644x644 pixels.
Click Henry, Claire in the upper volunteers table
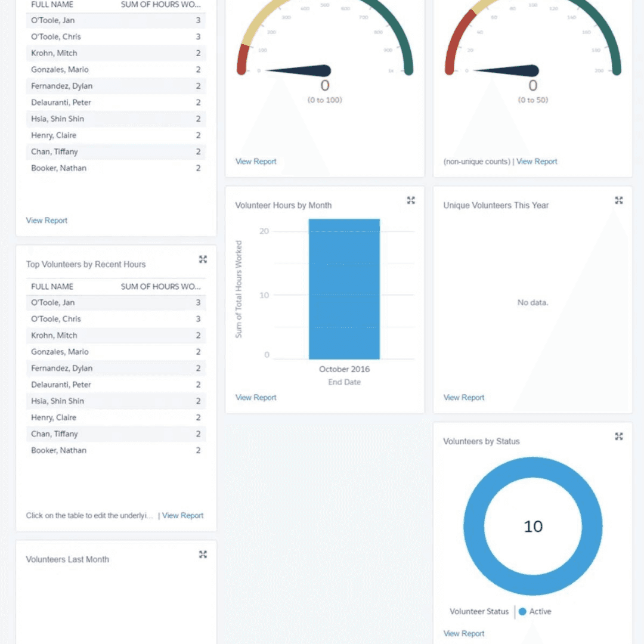tap(54, 135)
